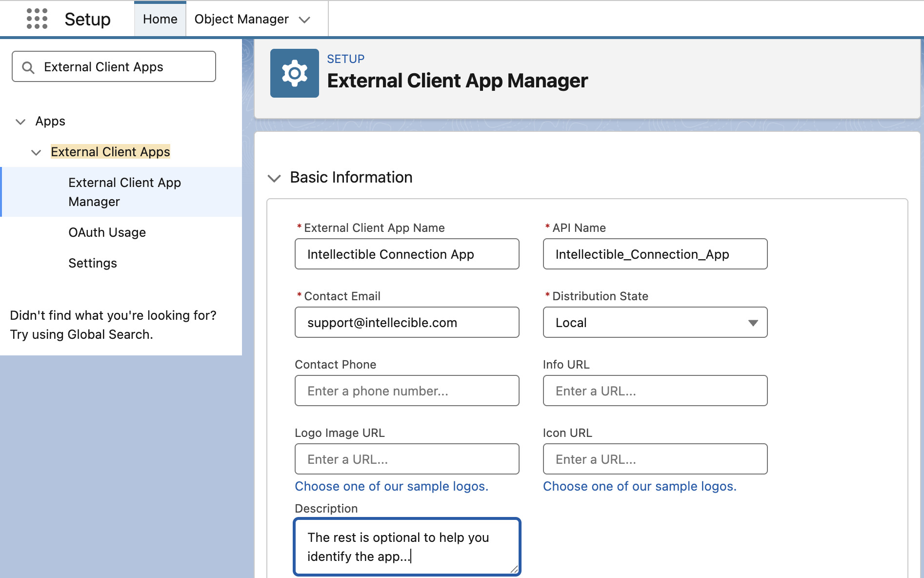Focus the API Name input field

tap(655, 254)
